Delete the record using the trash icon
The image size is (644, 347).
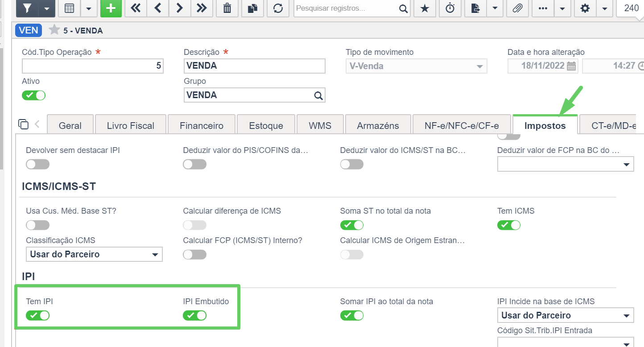tap(227, 8)
